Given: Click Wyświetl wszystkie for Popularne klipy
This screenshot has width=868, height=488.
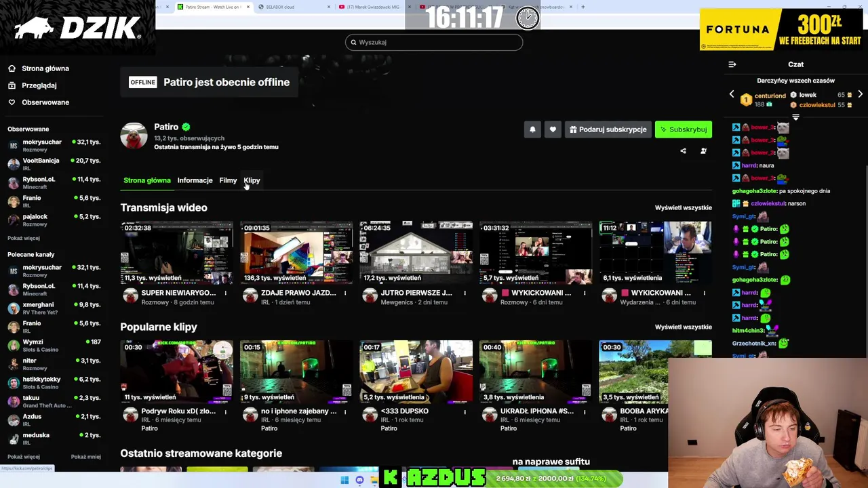Looking at the screenshot, I should tap(684, 327).
